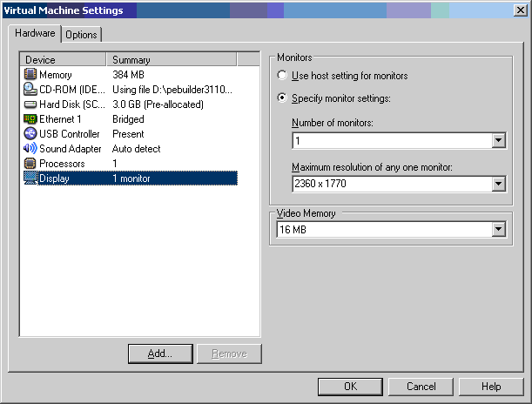
Task: Click the Help button
Action: click(491, 386)
